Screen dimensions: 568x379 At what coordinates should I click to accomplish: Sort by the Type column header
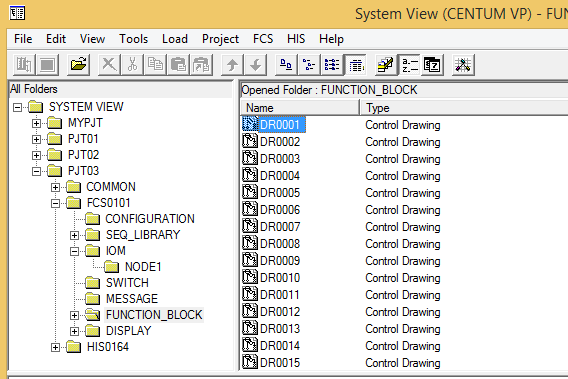click(x=464, y=108)
